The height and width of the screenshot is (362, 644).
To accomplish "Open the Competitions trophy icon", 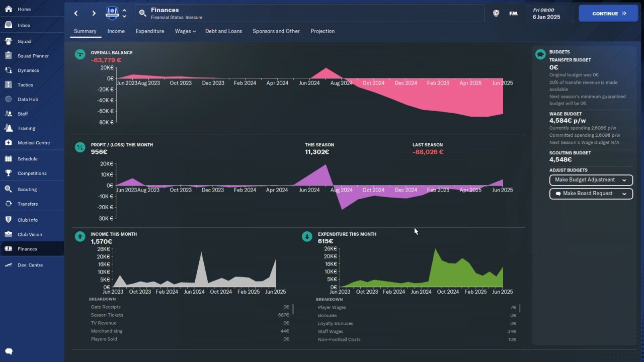I will pyautogui.click(x=9, y=173).
